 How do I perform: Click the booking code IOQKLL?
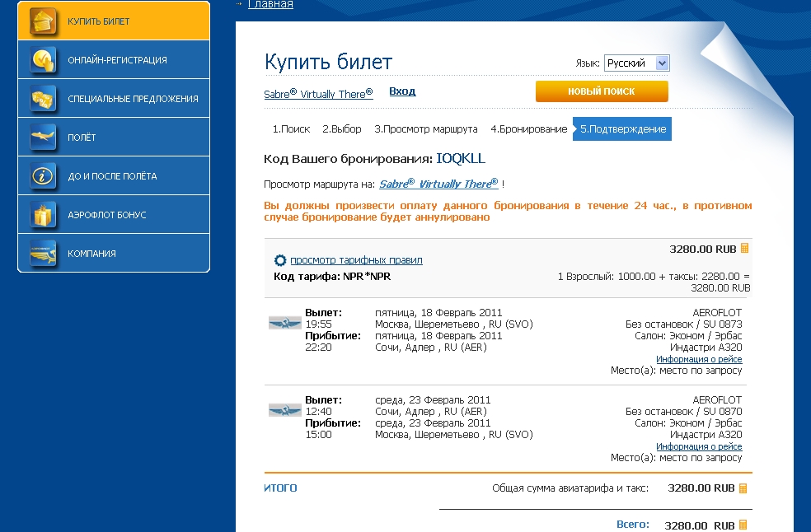pos(461,159)
